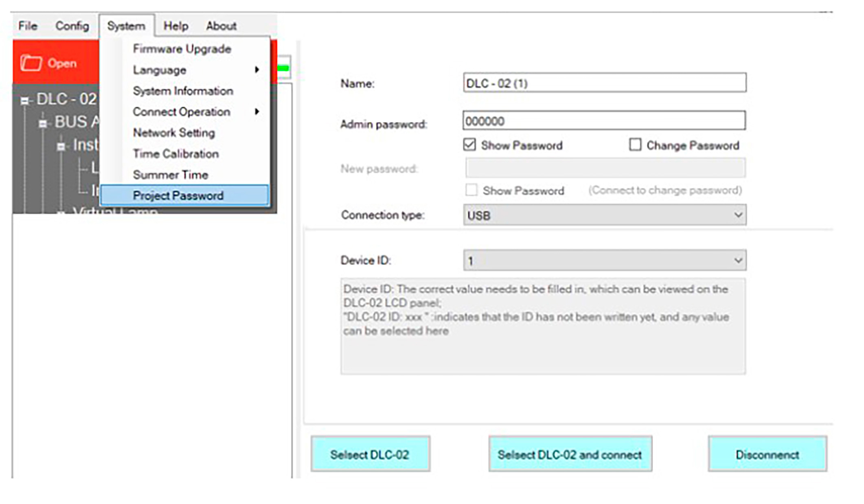Click the Open folder icon
864x504 pixels.
31,63
